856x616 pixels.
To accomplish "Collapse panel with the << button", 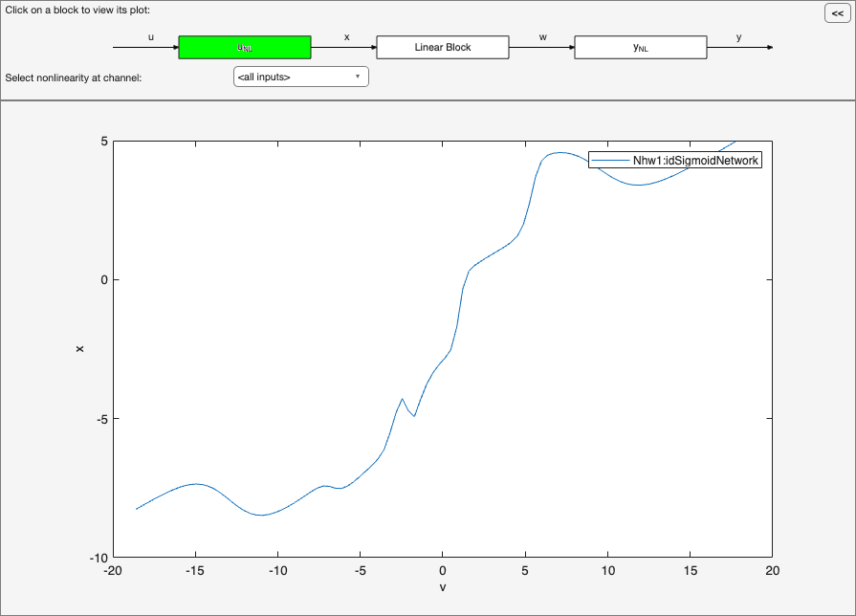I will click(x=838, y=13).
